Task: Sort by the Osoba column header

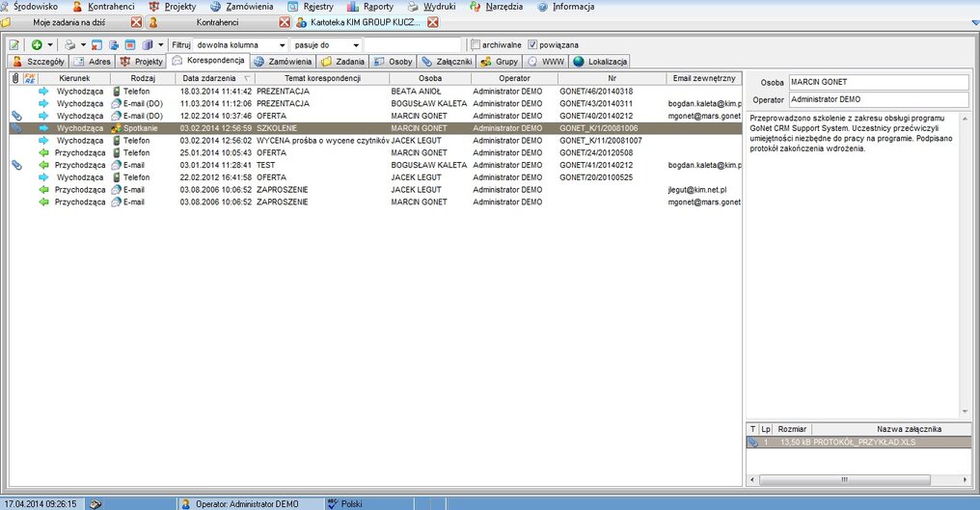Action: coord(430,78)
